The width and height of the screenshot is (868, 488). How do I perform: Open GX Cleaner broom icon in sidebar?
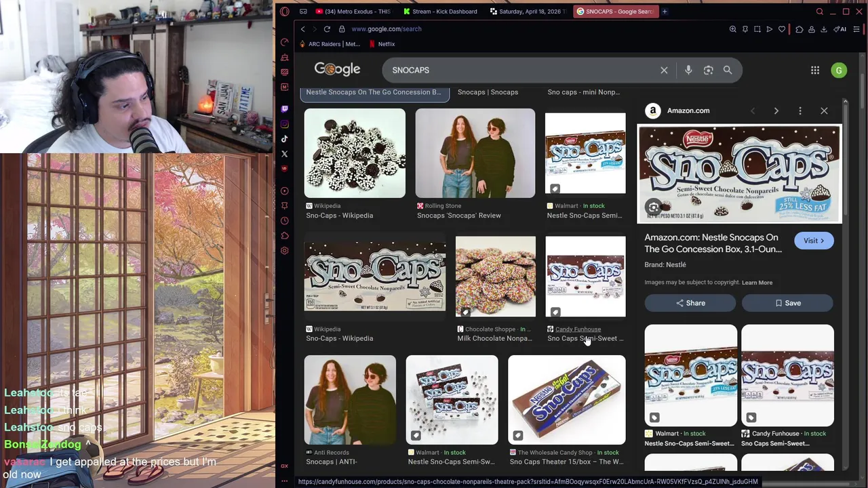tap(284, 57)
